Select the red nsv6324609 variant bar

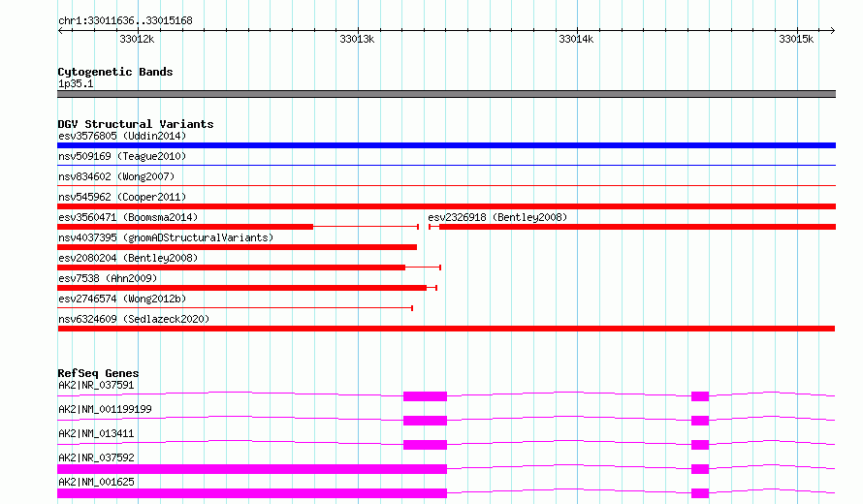[x=446, y=329]
